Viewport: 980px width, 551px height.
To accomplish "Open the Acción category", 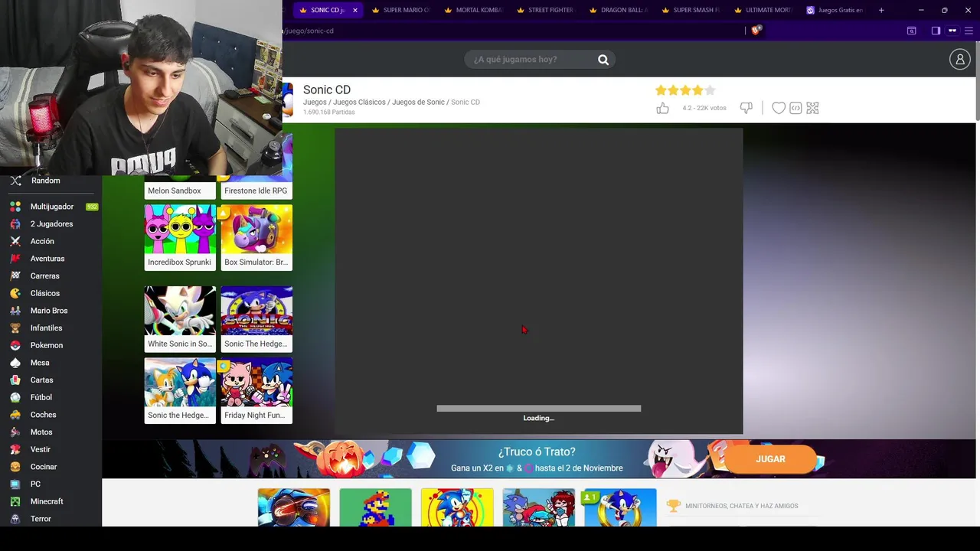I will coord(42,241).
